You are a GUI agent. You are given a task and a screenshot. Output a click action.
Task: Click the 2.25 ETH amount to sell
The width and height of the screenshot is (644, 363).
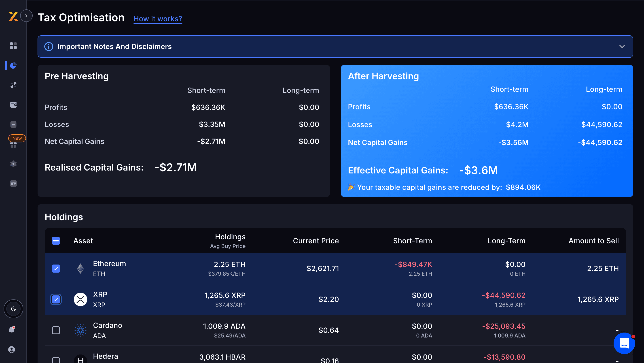[x=603, y=269]
